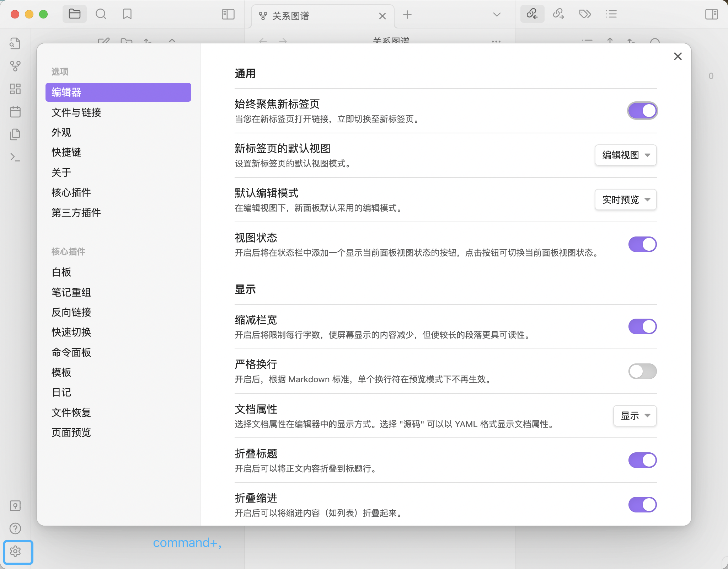
Task: Open 日记 plugin settings
Action: click(118, 392)
